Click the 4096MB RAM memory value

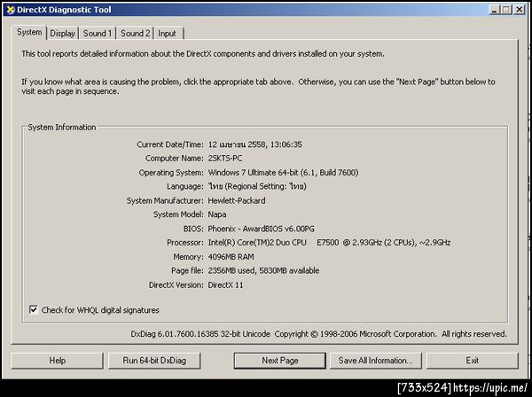231,257
